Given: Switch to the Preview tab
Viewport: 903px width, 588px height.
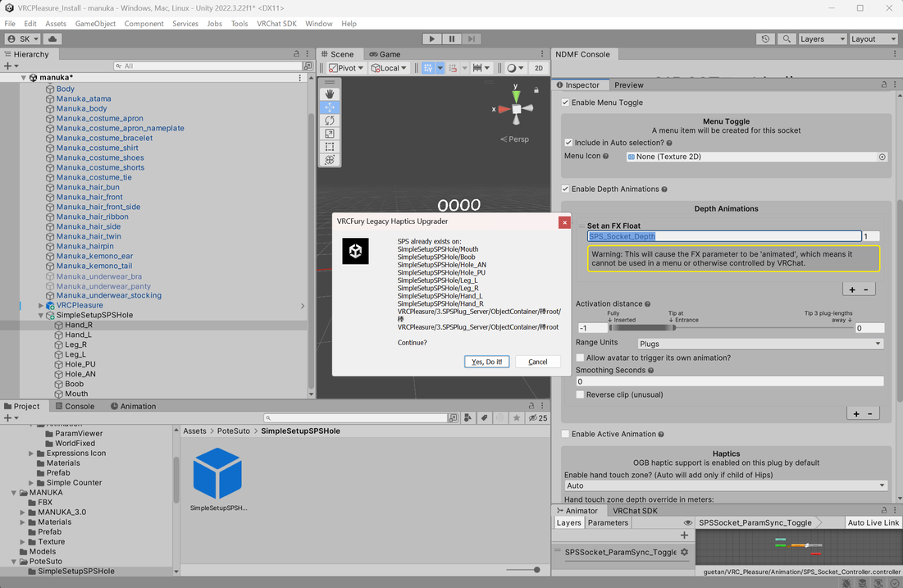Looking at the screenshot, I should coord(628,84).
